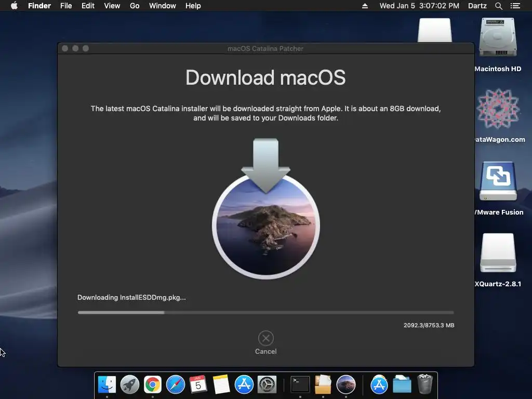The width and height of the screenshot is (532, 399).
Task: Zoom the macOS Catalina Patcher window
Action: (86, 48)
